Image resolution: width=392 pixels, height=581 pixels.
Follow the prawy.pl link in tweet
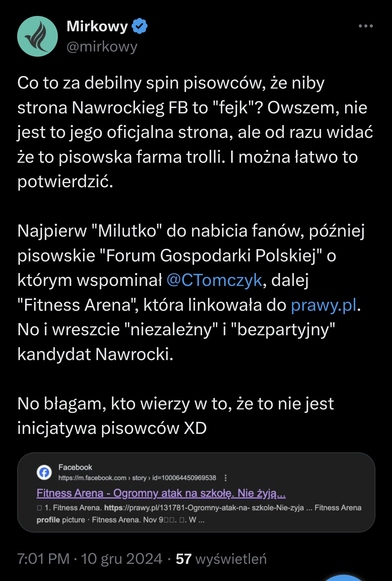[x=324, y=305]
